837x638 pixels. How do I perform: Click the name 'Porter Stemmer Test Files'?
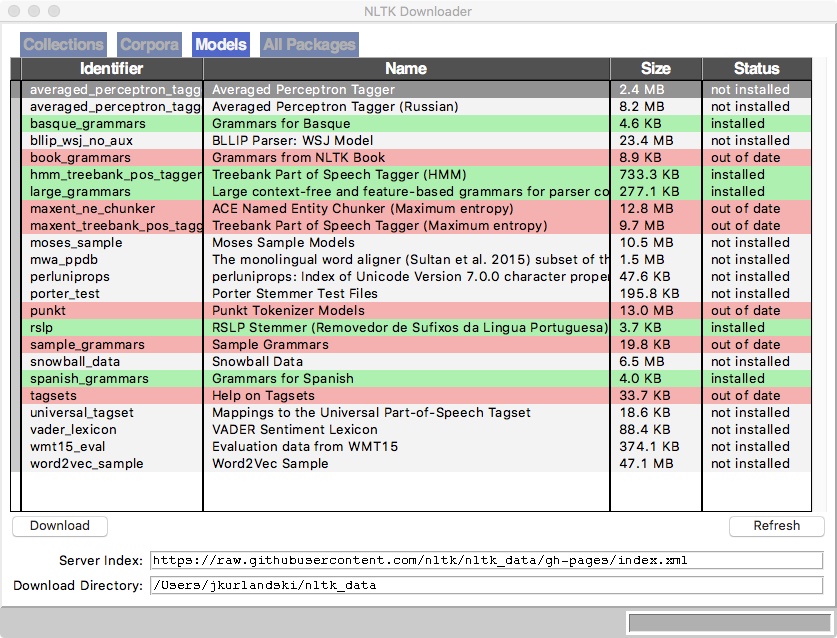tap(295, 294)
